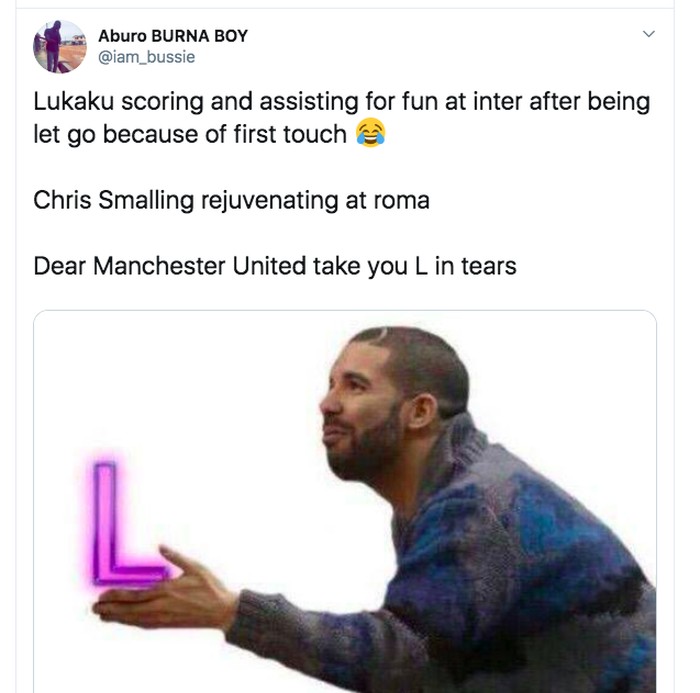Visit the @iam_bussie handle link
Viewport: 700px width, 693px height.
146,57
